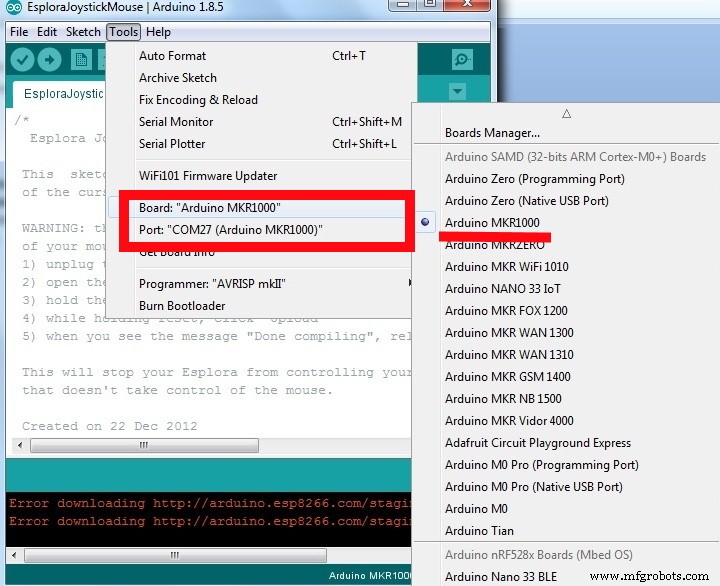Open Boards Manager... entry
Image resolution: width=720 pixels, height=586 pixels.
click(x=492, y=133)
